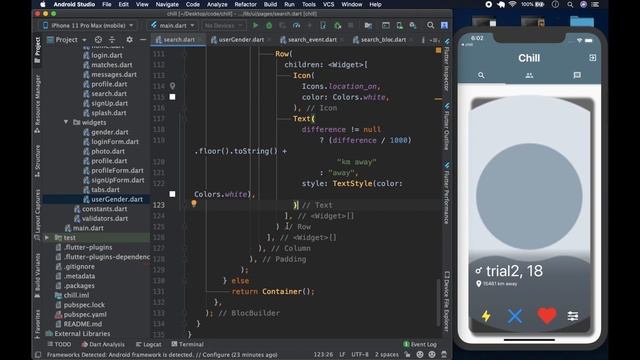Open the Dart Analysis tool window

click(103, 344)
